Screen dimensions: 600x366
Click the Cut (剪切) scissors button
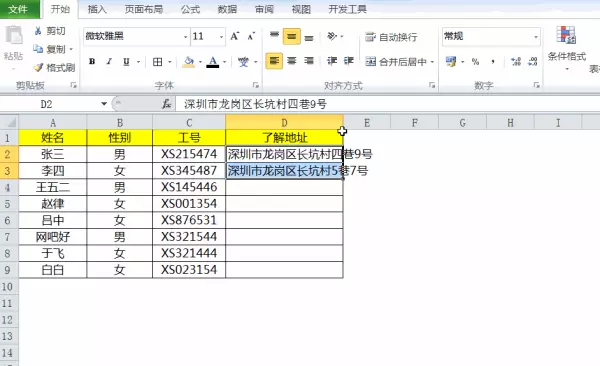click(49, 31)
